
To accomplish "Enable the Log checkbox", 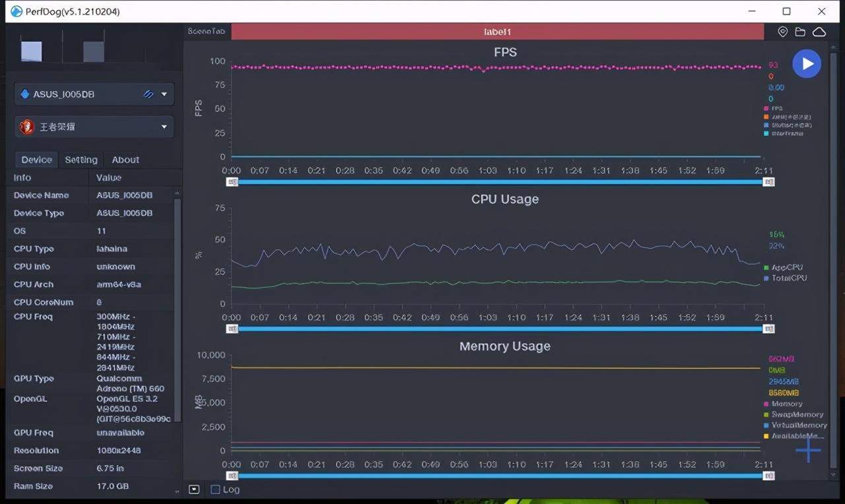I will tap(215, 489).
